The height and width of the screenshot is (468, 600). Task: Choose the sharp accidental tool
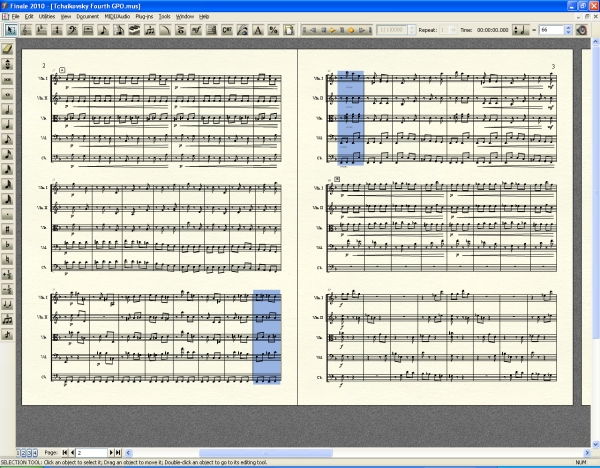(x=7, y=230)
